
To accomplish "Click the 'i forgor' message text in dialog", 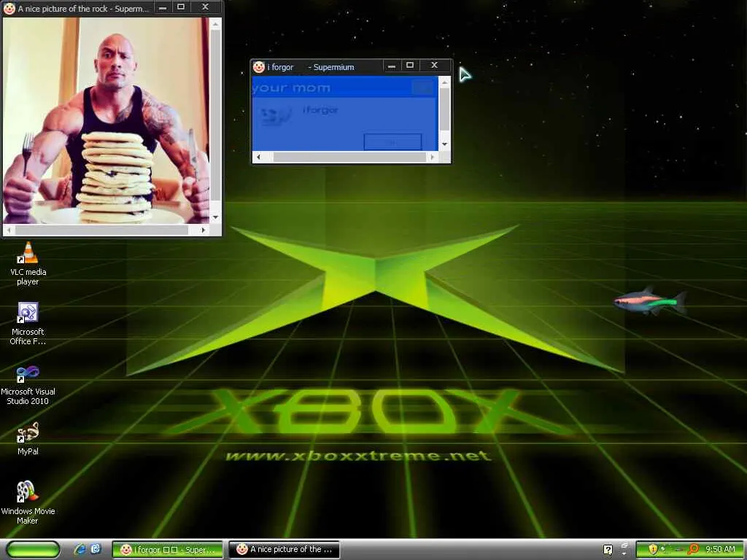I will click(320, 110).
